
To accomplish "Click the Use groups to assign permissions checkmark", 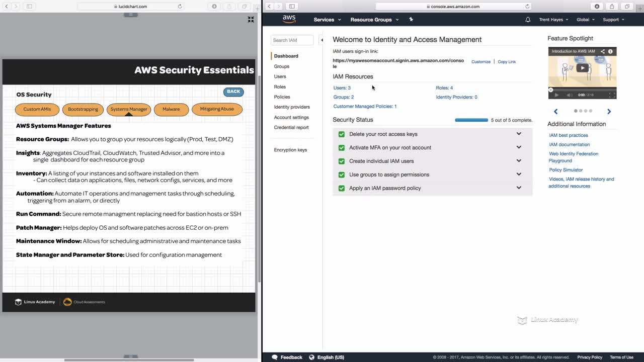I will point(342,175).
